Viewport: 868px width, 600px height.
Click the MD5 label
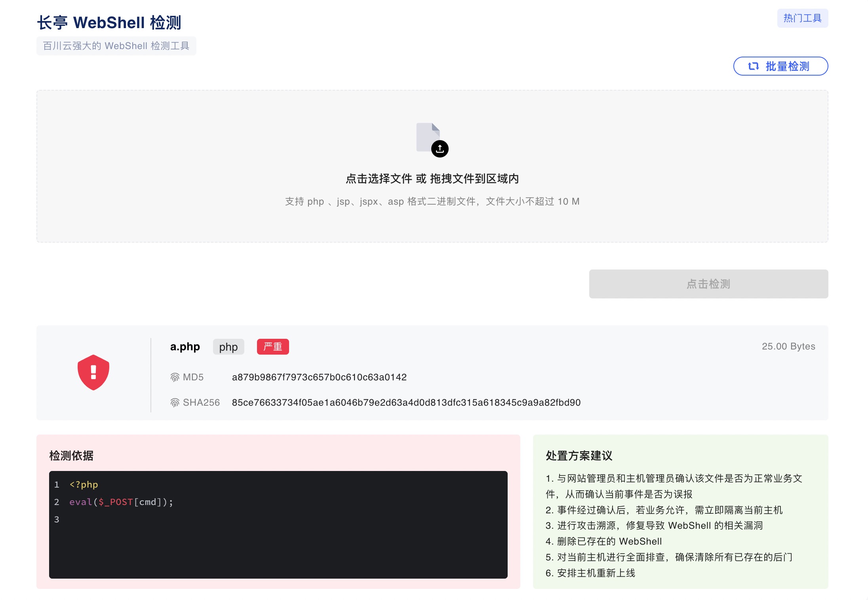point(193,377)
